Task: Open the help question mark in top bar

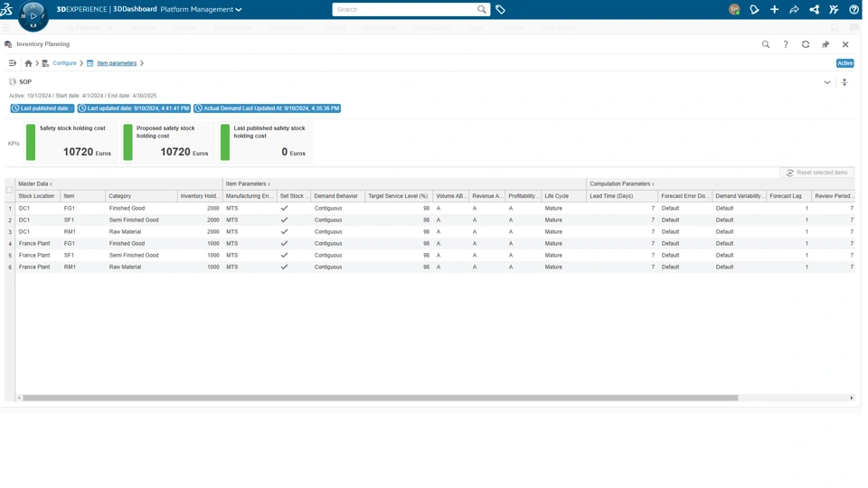Action: pos(854,9)
